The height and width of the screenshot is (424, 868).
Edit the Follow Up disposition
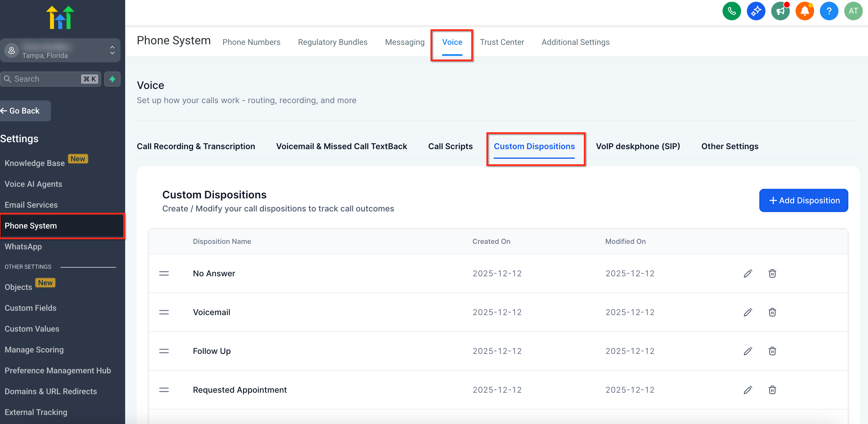[x=748, y=351]
